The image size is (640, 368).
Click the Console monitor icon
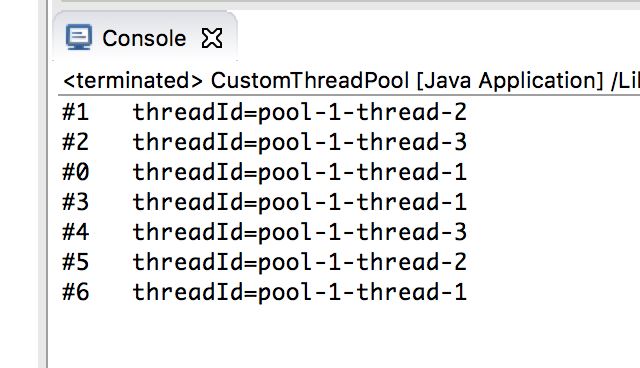pos(79,37)
